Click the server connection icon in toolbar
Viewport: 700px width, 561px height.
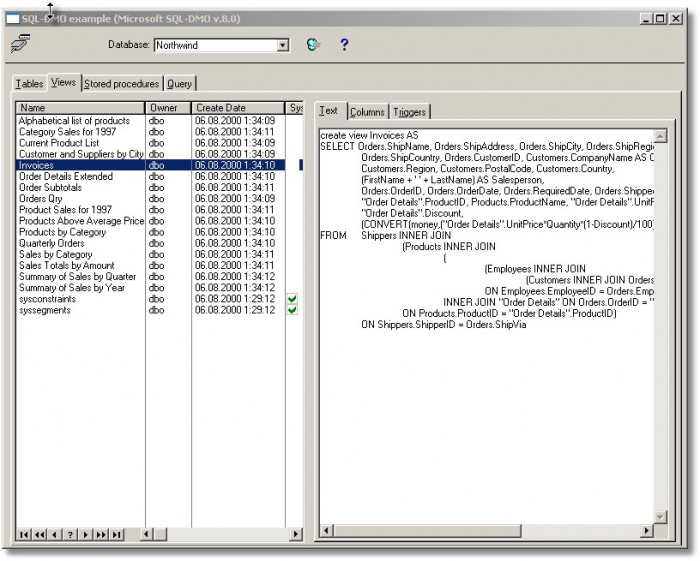21,44
